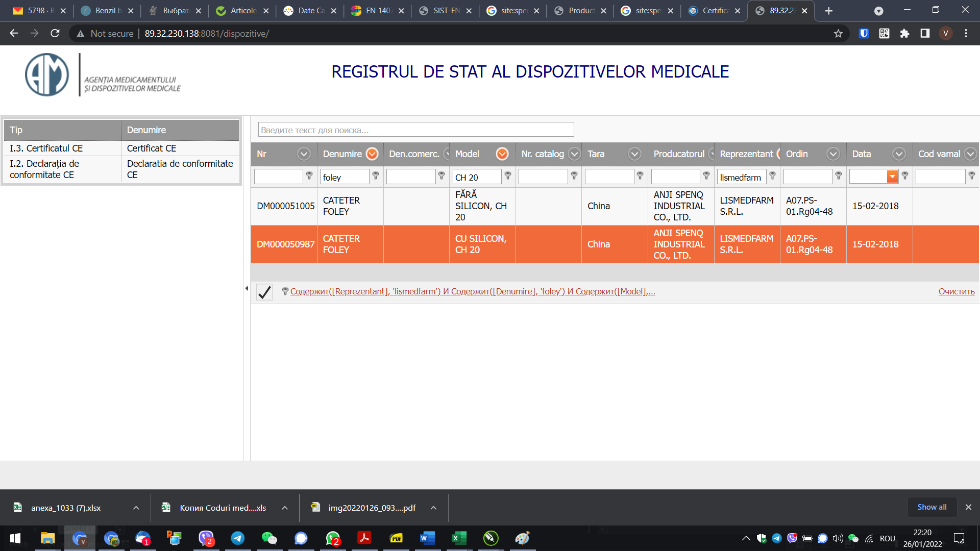Open Data date picker dropdown arrow

(892, 177)
